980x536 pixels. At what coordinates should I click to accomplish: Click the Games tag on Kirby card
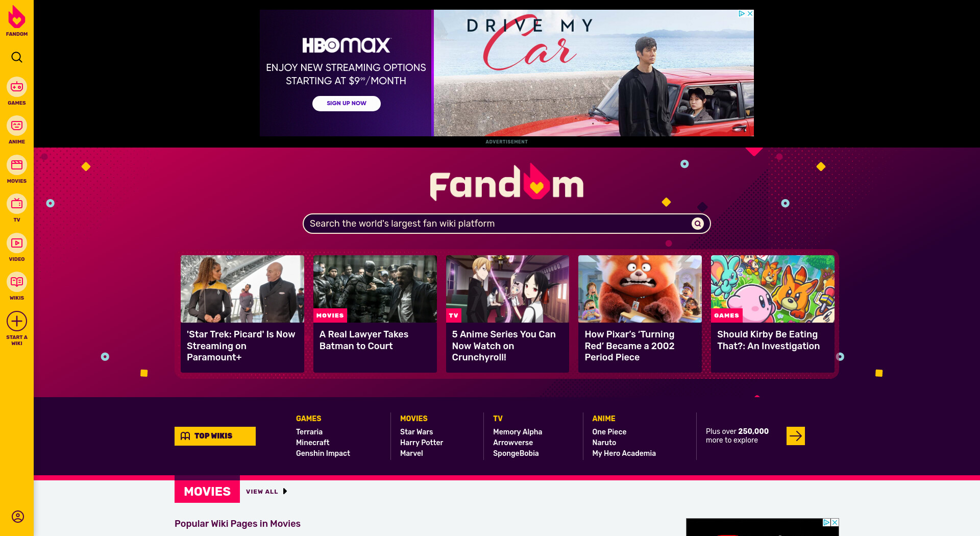(x=726, y=315)
